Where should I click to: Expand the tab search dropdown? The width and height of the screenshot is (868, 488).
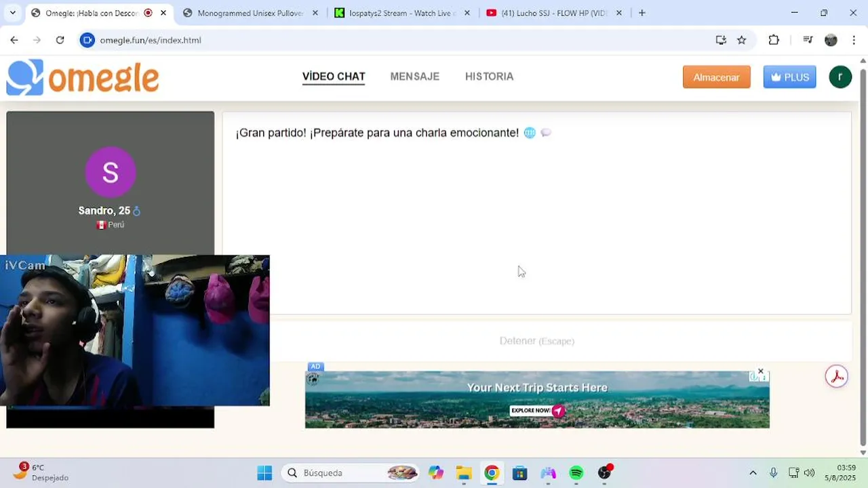[x=12, y=13]
